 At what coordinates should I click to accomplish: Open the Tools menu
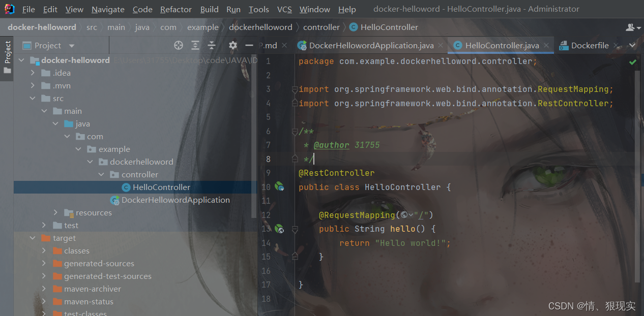coord(259,10)
